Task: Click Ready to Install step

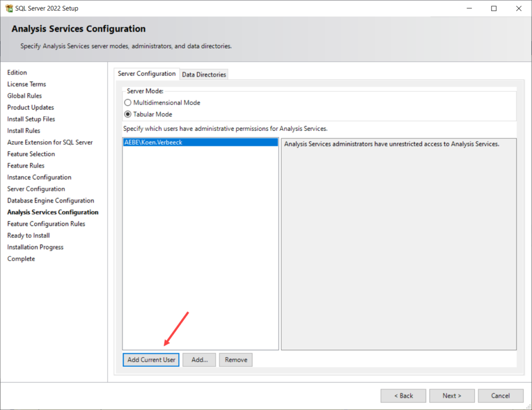Action: coord(29,236)
